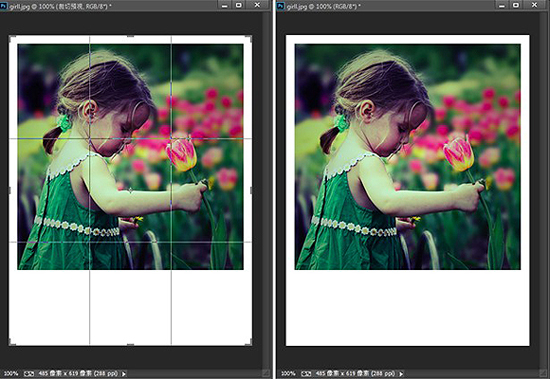Click the left window title girll.jpg crop preview
The width and height of the screenshot is (550, 379).
pos(60,6)
